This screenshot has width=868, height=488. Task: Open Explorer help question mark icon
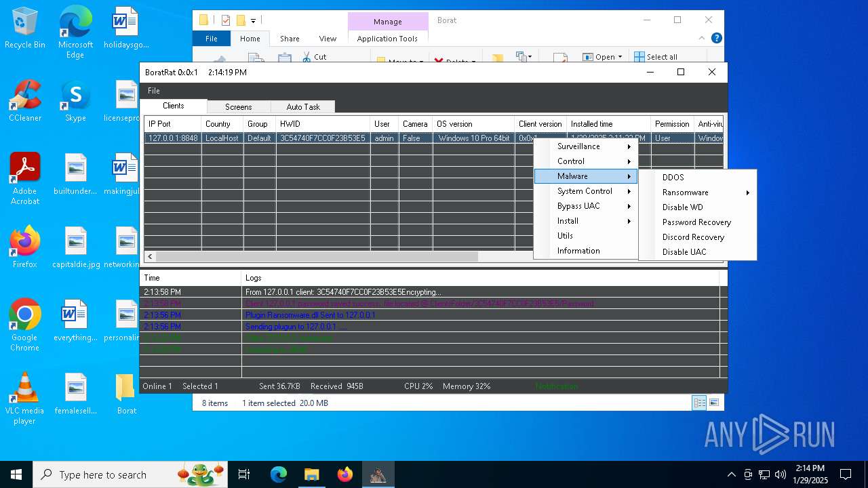point(716,39)
